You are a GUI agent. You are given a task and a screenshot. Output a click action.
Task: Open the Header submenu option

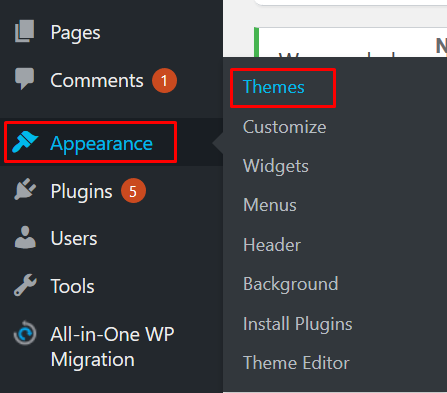[272, 245]
